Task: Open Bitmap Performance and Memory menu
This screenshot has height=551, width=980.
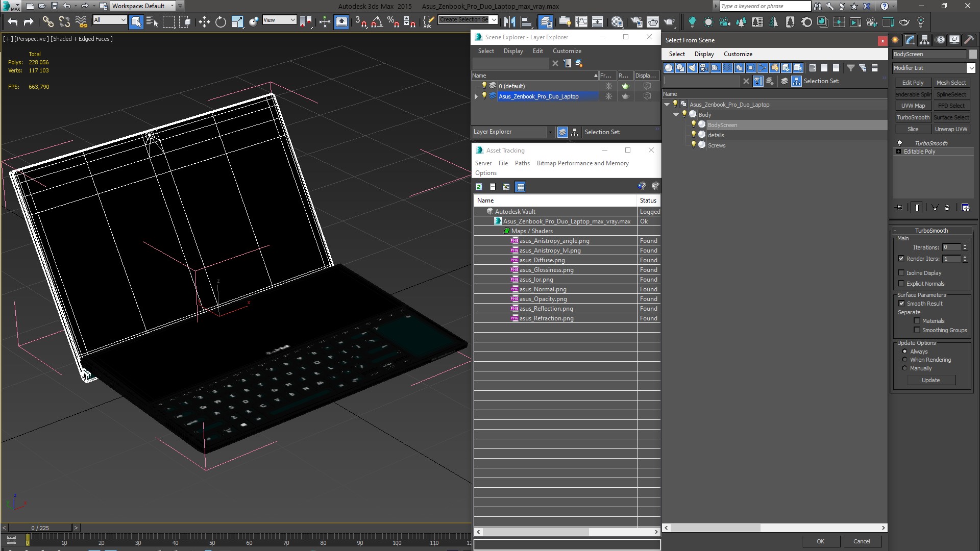Action: [583, 163]
